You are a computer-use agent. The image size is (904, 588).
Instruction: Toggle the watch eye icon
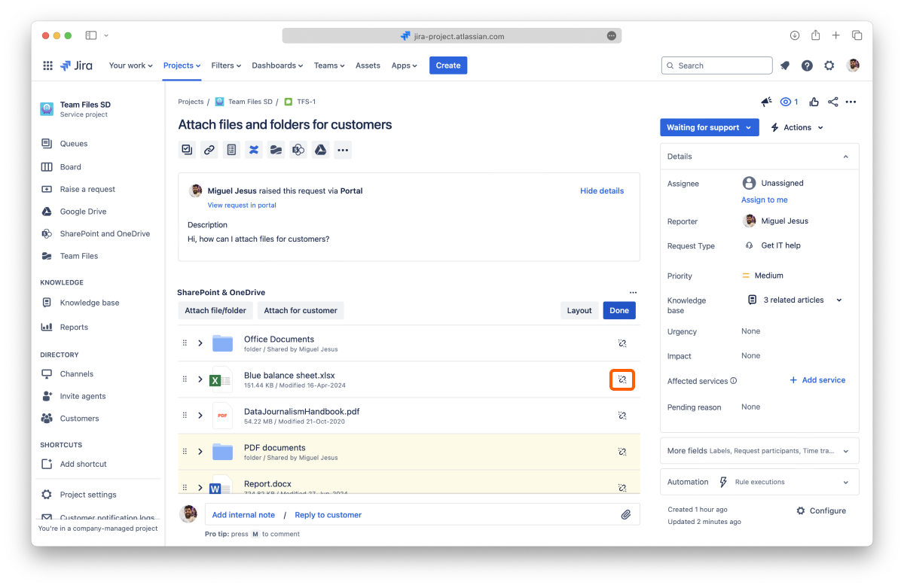tap(789, 102)
